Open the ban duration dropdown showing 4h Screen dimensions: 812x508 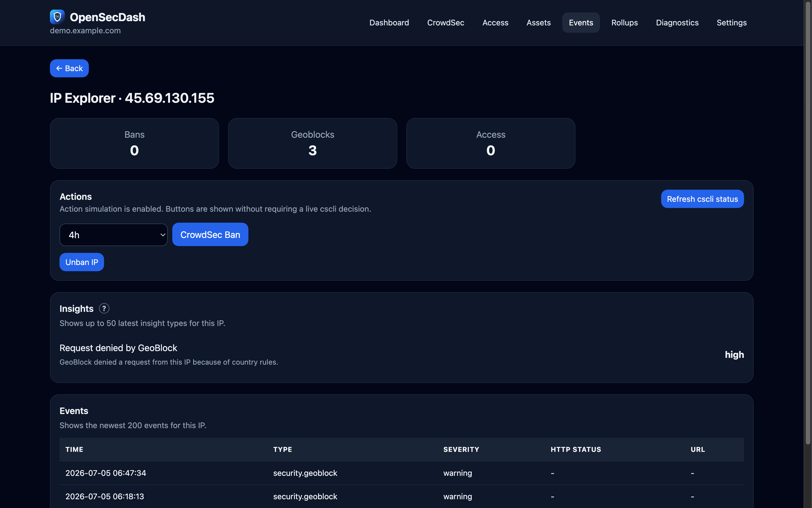113,235
